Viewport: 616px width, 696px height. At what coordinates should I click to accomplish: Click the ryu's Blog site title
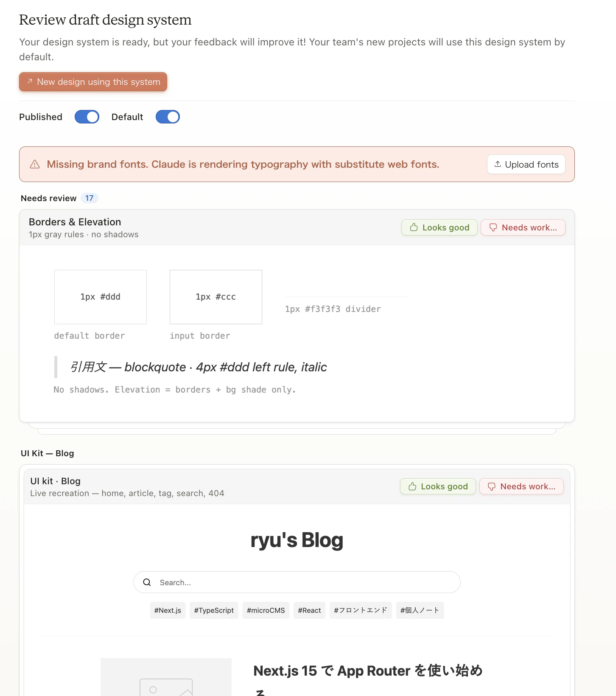[297, 539]
